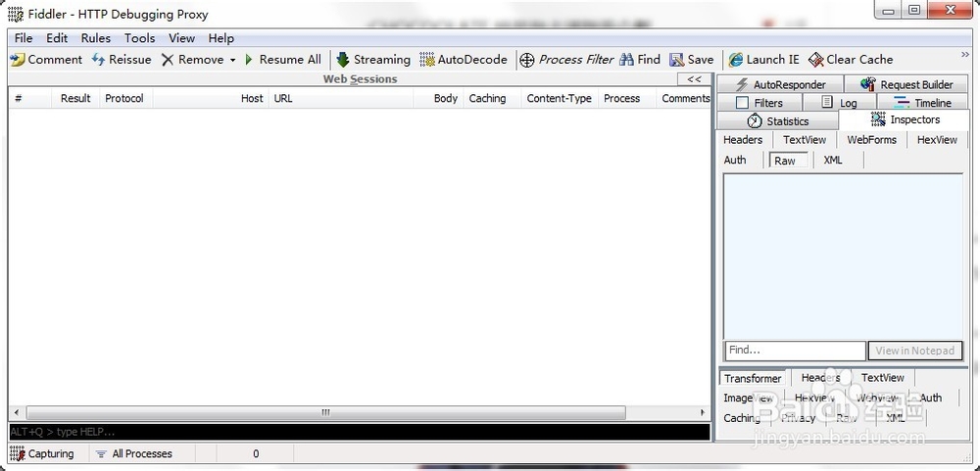
Task: Expand toolbar overflow chevron
Action: (965, 55)
